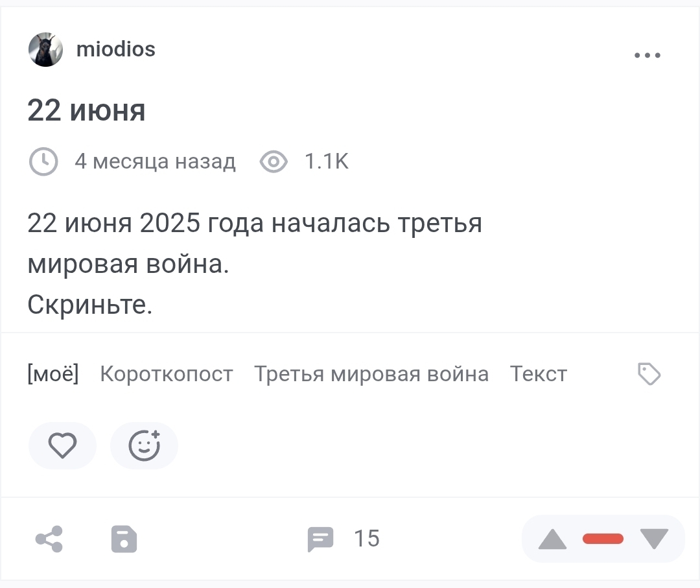
Task: Select the Текст tag
Action: click(x=538, y=374)
